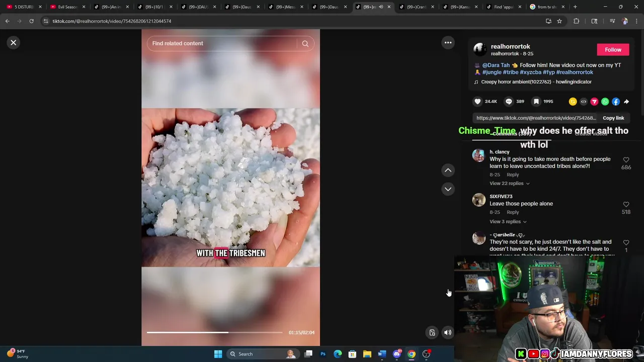Screen dimensions: 644x362
Task: Click the Follow button
Action: click(613, 50)
